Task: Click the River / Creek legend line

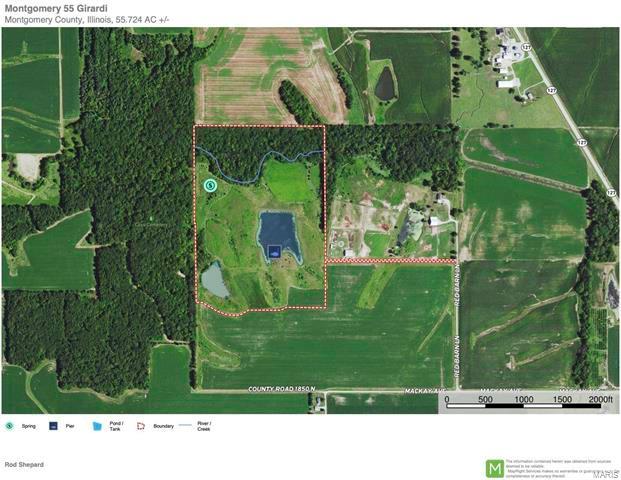Action: click(187, 425)
